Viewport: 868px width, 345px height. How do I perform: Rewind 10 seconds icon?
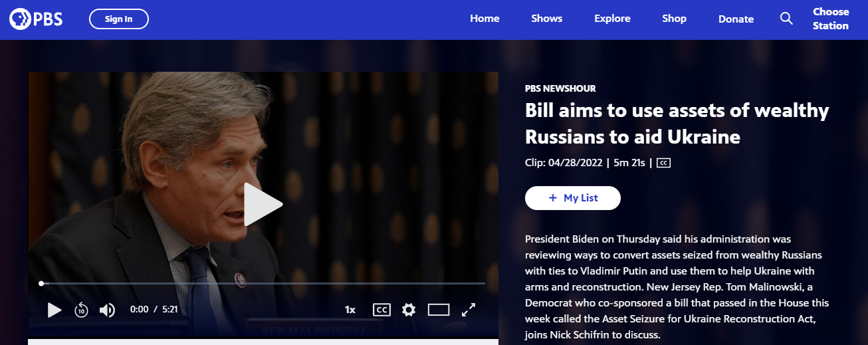tap(81, 310)
